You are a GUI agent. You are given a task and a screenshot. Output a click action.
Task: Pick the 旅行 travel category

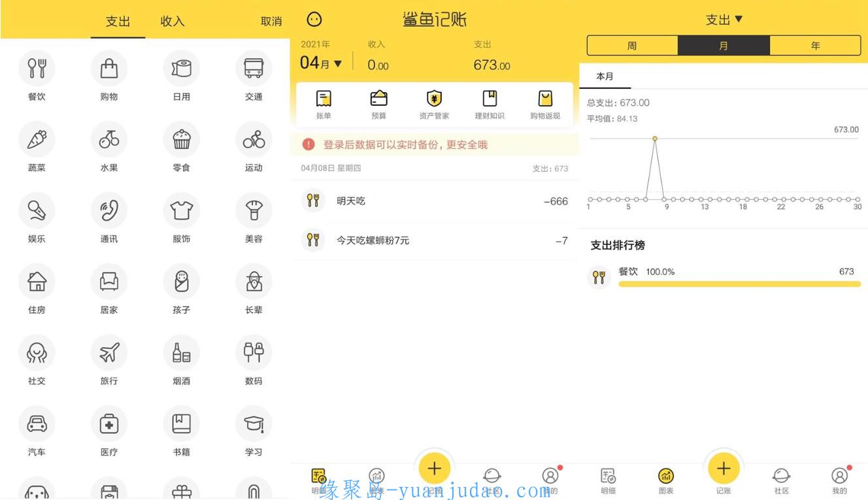109,353
